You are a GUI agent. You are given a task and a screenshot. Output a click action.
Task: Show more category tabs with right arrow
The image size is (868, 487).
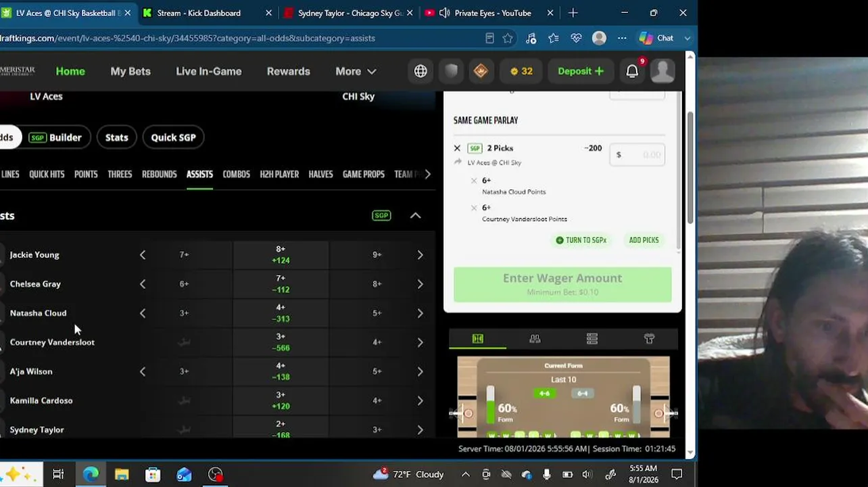427,174
